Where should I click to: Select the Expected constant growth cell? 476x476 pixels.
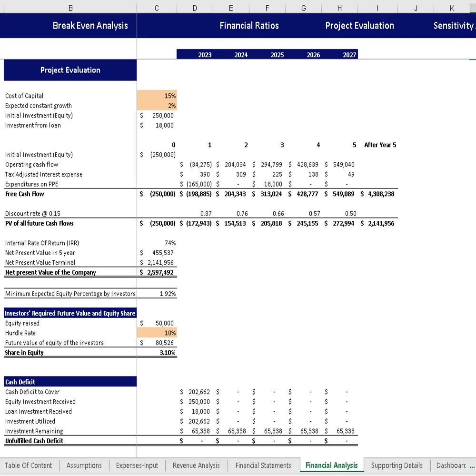157,106
